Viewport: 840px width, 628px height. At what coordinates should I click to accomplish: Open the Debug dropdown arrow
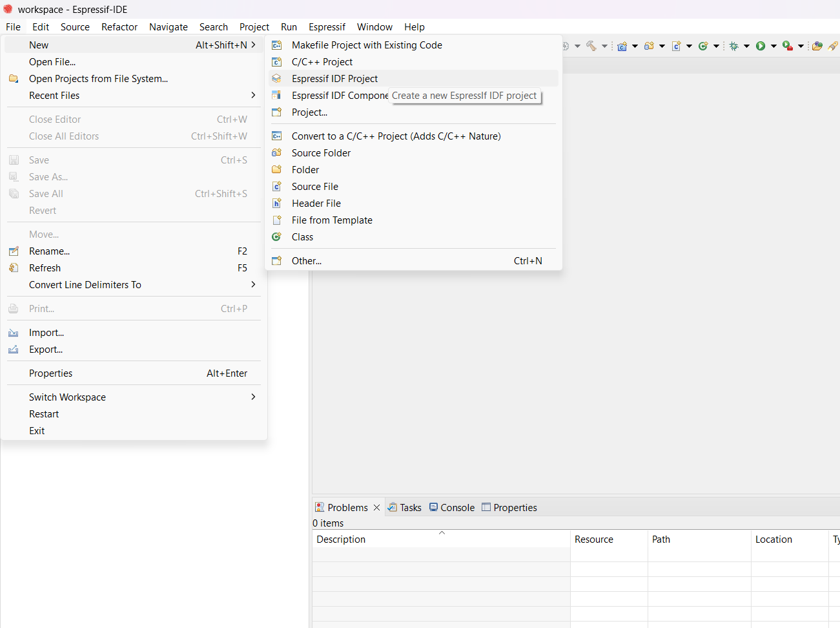746,46
